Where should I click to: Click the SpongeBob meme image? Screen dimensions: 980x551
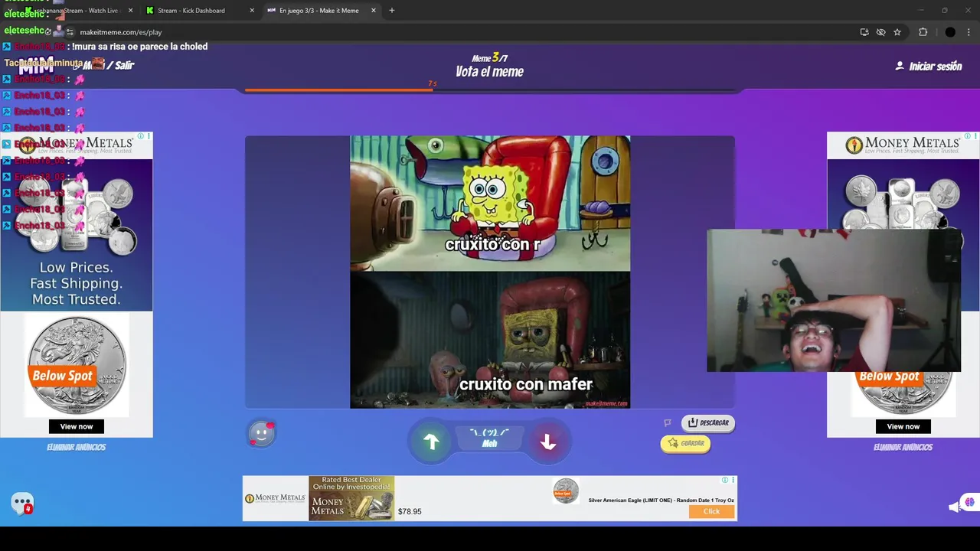click(x=490, y=272)
